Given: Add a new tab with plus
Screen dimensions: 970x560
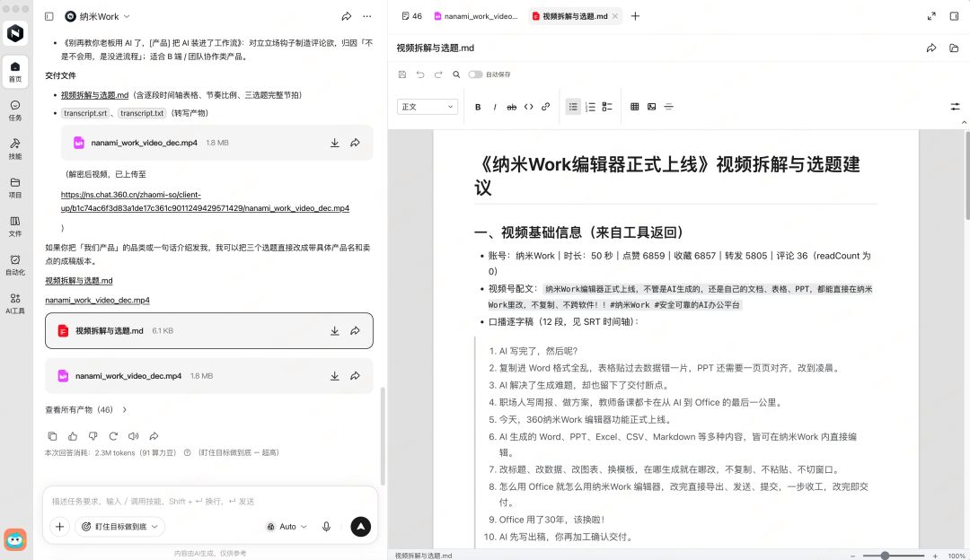Looking at the screenshot, I should click(x=635, y=16).
